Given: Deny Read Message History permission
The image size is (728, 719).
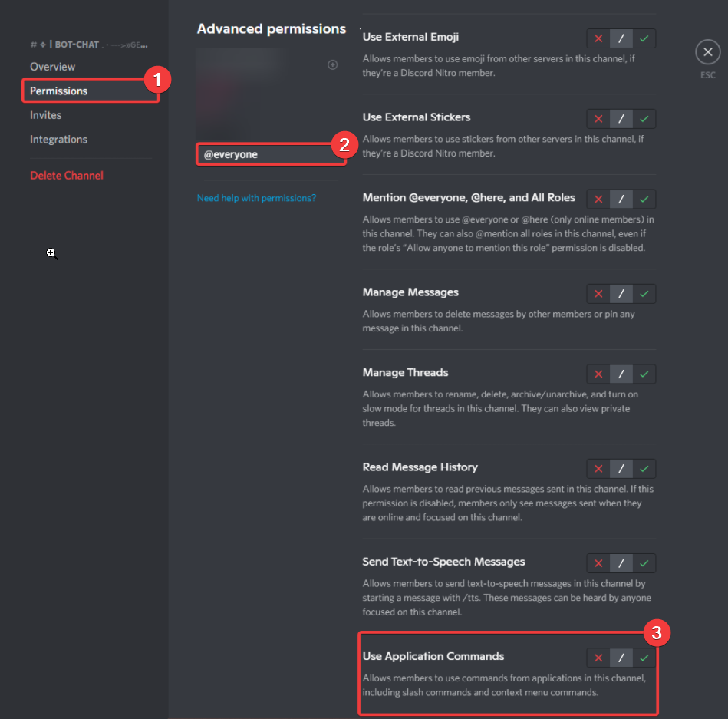Looking at the screenshot, I should pyautogui.click(x=598, y=469).
